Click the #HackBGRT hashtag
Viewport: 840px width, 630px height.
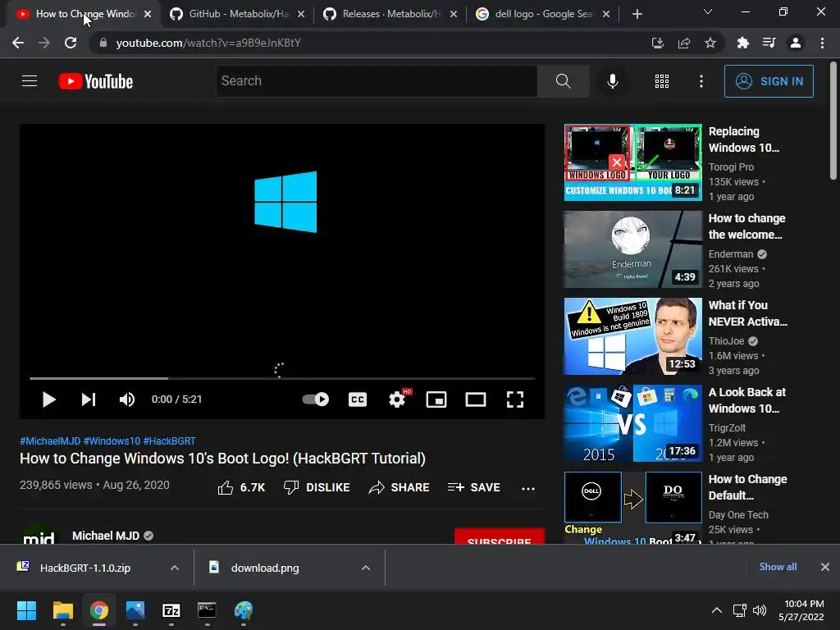169,441
